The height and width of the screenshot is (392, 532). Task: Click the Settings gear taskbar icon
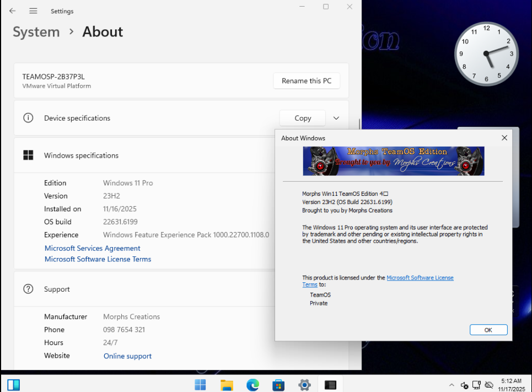304,384
